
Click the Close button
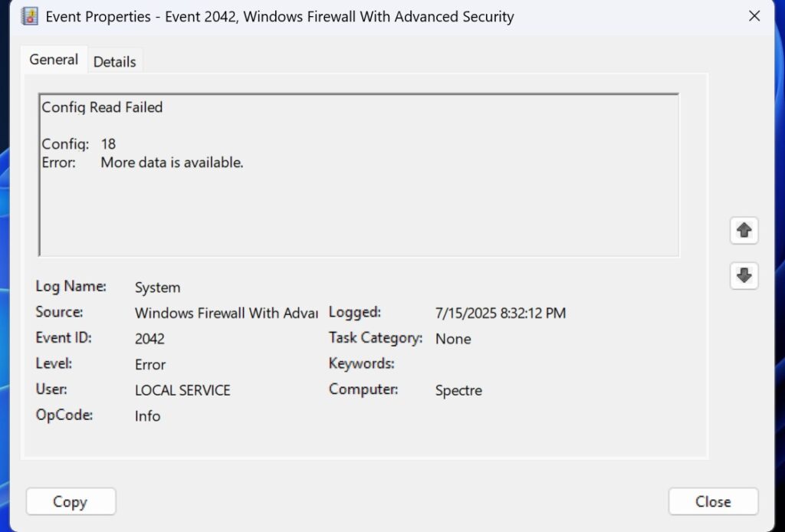(712, 501)
